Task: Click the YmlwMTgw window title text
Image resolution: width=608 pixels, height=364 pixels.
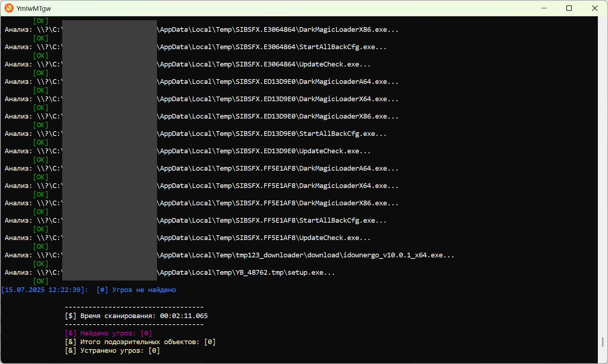Action: [x=34, y=8]
